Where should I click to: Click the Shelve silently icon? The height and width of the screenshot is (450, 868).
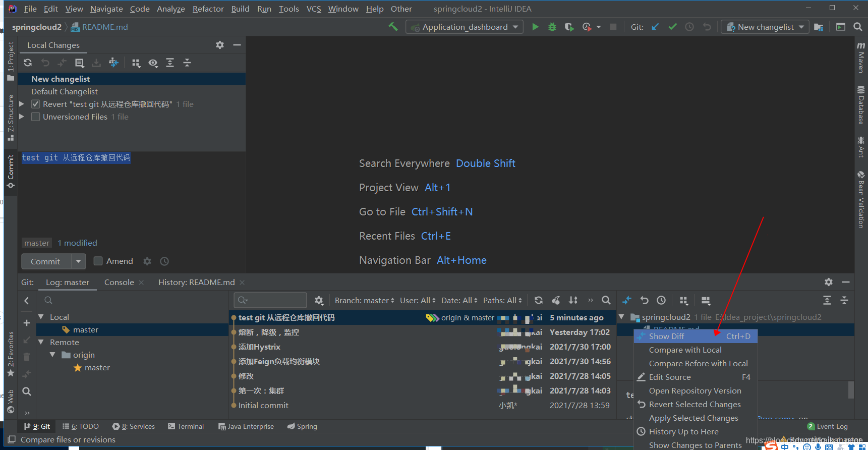point(96,63)
